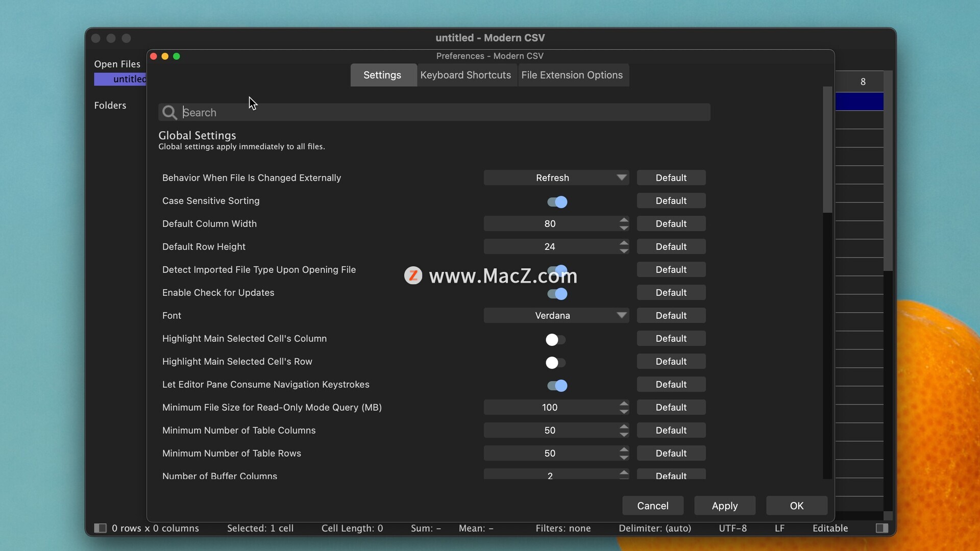This screenshot has height=551, width=980.
Task: Click the main window vertical scrollbar
Action: coord(888,171)
